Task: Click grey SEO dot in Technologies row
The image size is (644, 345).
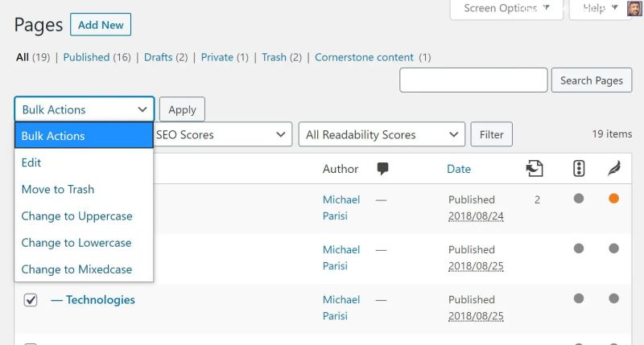Action: point(579,298)
